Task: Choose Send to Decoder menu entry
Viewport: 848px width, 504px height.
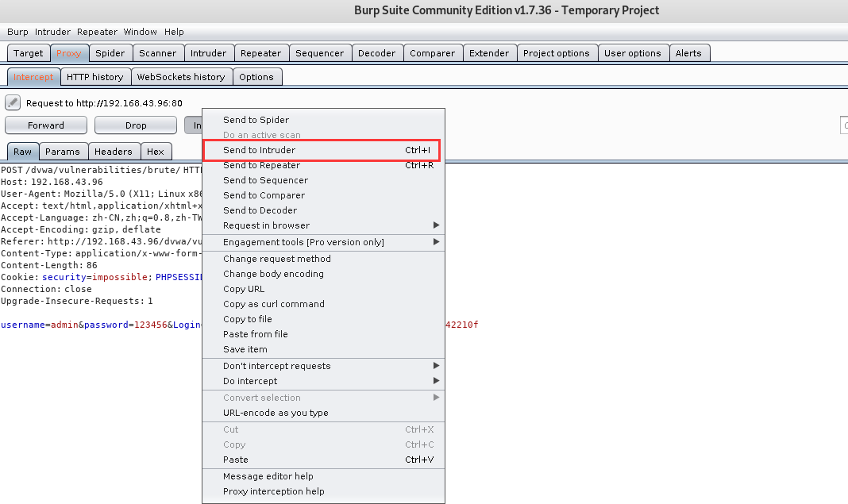Action: [x=323, y=210]
